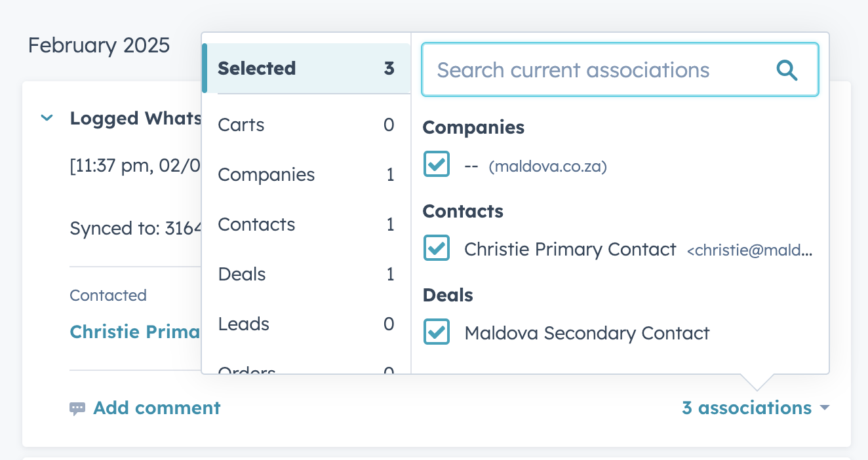This screenshot has height=460, width=868.
Task: Switch to Leads category
Action: [x=306, y=324]
